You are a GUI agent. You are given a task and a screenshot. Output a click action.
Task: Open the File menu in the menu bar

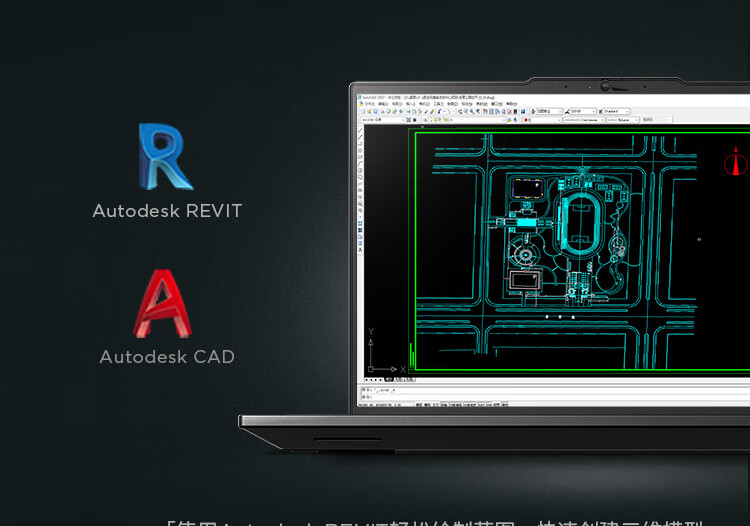click(x=369, y=103)
